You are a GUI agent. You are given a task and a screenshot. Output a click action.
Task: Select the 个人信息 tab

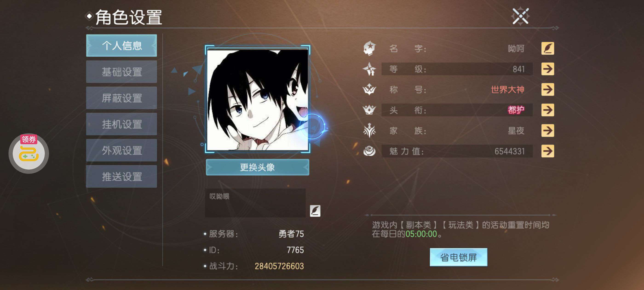(121, 46)
